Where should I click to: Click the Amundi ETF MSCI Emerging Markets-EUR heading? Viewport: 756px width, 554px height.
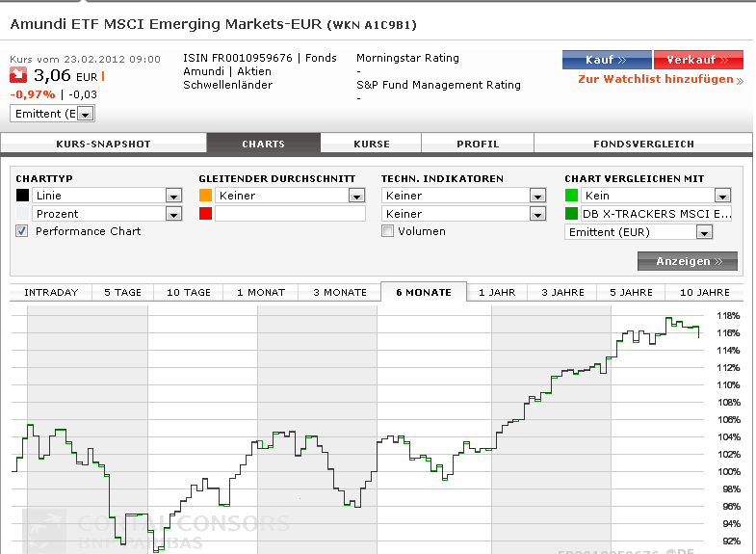click(x=166, y=24)
